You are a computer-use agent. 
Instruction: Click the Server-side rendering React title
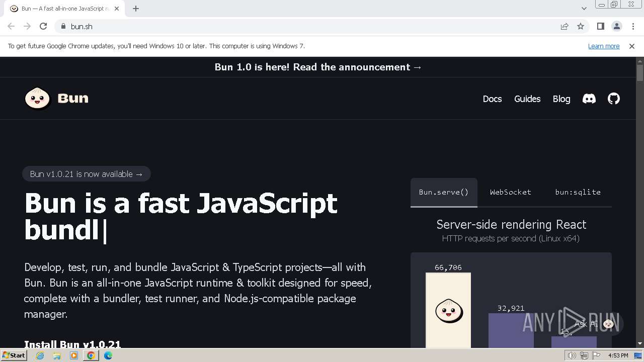(x=511, y=224)
